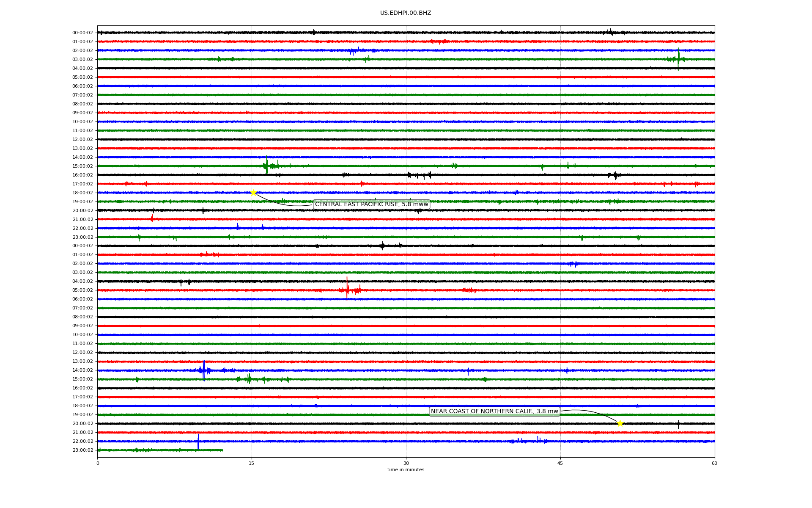
Task: Click the 60 tick label on the time axis
Action: 714,463
